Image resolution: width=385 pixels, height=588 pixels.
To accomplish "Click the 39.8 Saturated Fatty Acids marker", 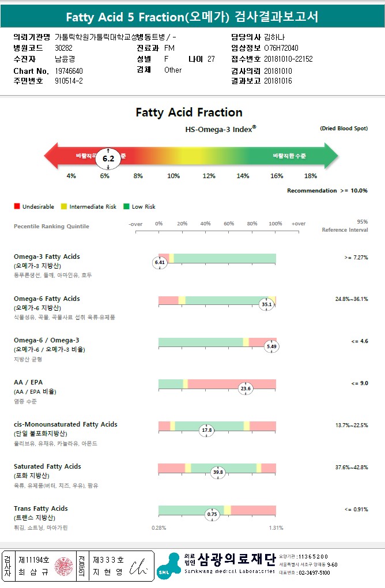I will (218, 472).
